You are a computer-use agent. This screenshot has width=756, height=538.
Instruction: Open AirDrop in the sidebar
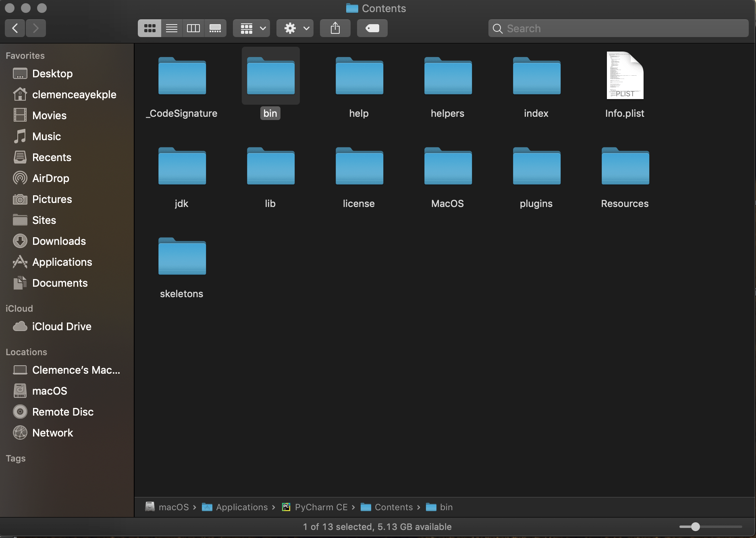(x=51, y=178)
